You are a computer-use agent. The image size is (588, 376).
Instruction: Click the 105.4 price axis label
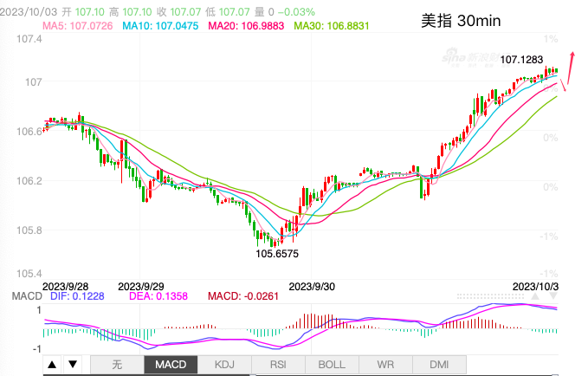(x=29, y=274)
